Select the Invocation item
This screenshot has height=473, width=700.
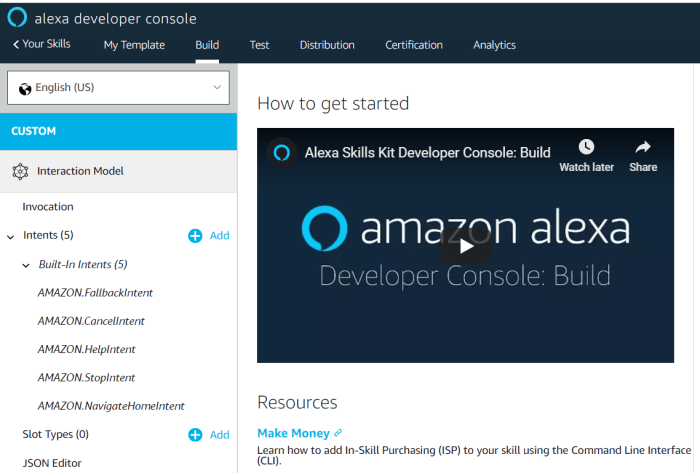coord(48,207)
